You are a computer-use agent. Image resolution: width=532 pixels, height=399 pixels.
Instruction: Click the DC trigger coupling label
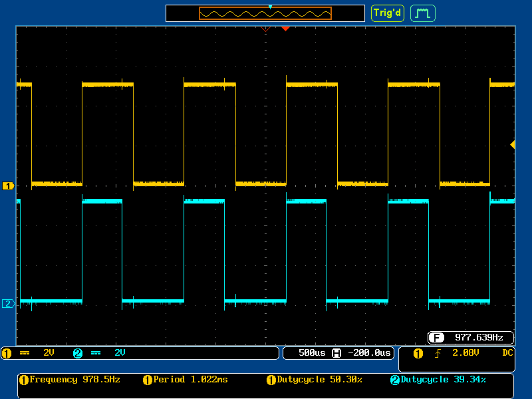[x=507, y=353]
